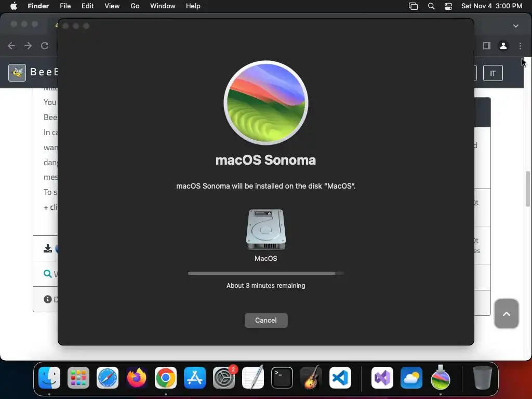Open the View menu
Screen dimensions: 532x399
[x=112, y=6]
